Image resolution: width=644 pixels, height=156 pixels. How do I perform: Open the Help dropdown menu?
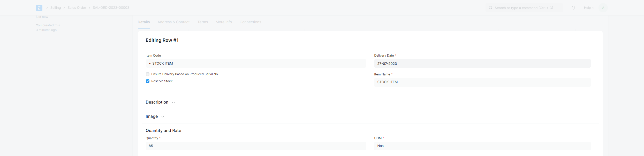(589, 8)
